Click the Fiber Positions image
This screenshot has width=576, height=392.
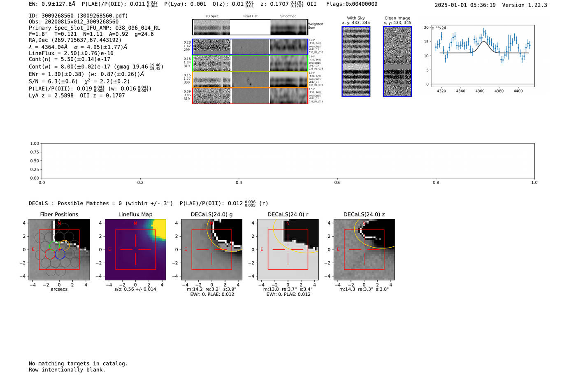pyautogui.click(x=59, y=250)
